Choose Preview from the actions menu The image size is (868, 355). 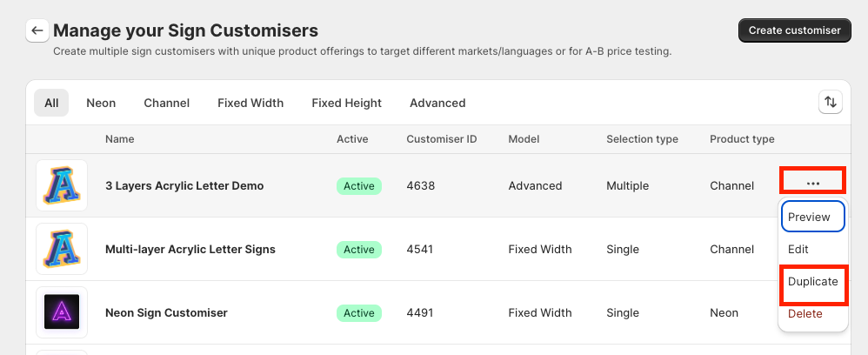point(812,217)
